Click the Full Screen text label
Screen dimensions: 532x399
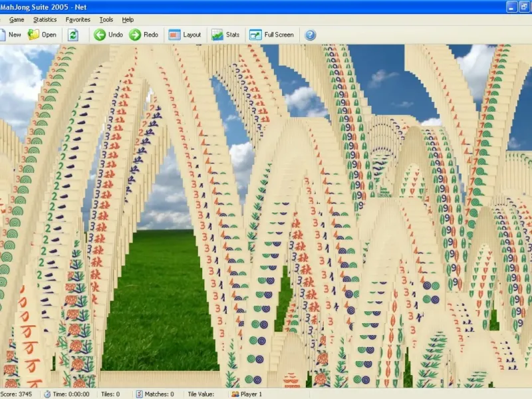(x=279, y=35)
